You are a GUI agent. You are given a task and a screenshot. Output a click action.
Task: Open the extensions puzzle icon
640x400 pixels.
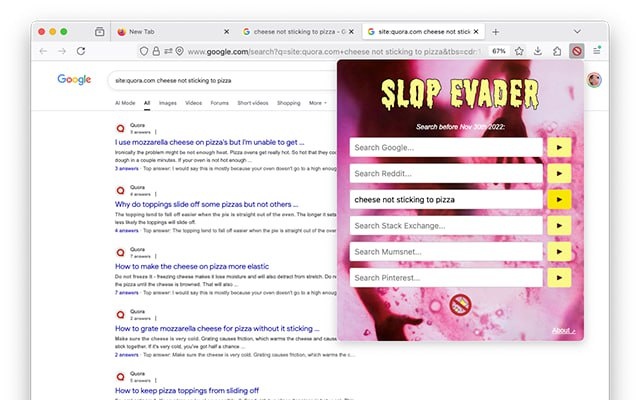pos(557,51)
